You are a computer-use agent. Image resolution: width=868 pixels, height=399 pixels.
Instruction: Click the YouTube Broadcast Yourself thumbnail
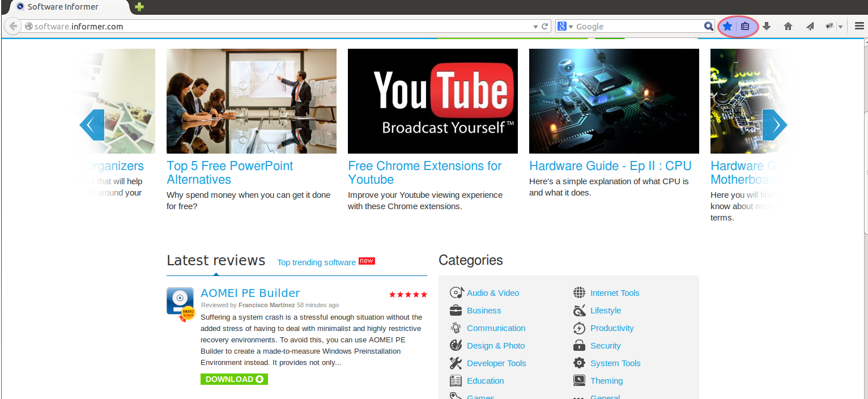click(433, 101)
